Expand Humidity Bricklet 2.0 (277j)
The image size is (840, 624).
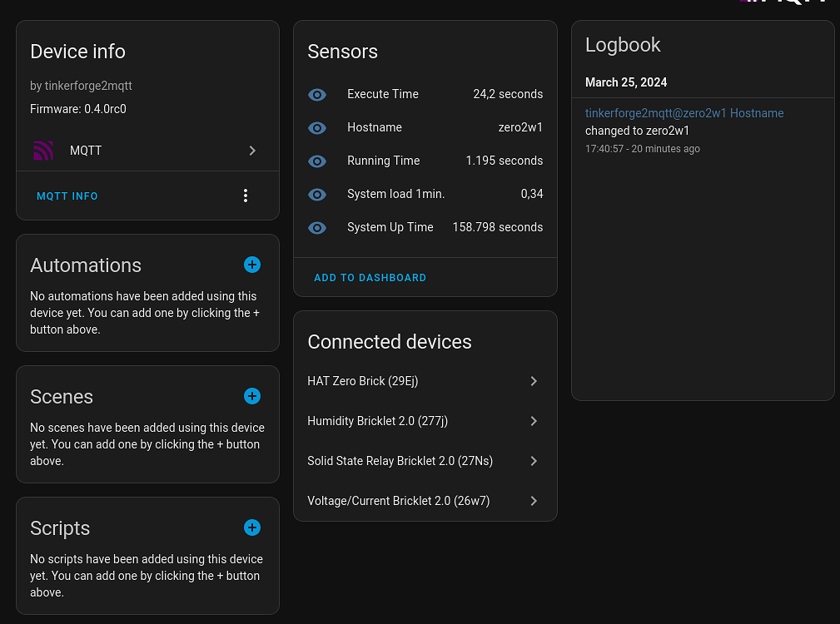[534, 421]
